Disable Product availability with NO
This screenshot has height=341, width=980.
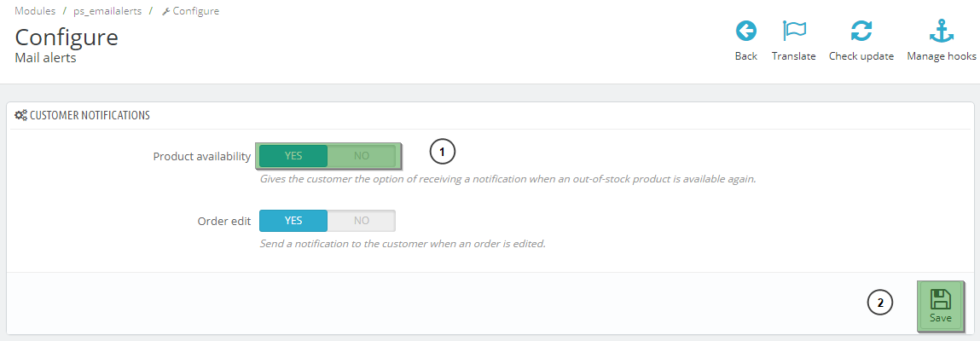[362, 156]
